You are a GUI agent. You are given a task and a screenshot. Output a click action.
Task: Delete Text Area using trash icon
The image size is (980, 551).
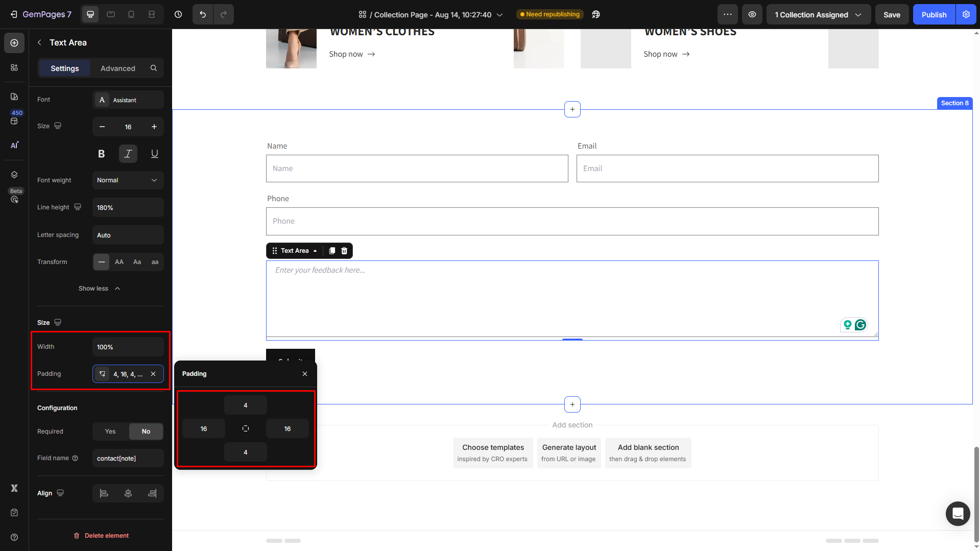(x=344, y=251)
